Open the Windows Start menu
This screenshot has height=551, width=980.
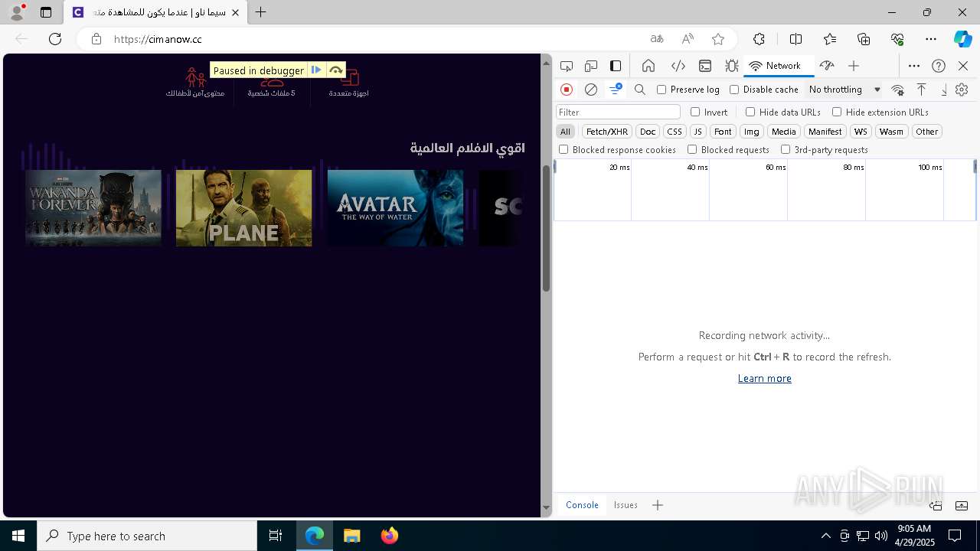pos(18,536)
